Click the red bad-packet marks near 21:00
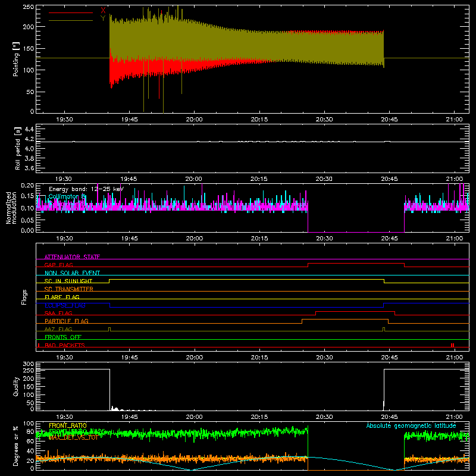 coord(453,345)
